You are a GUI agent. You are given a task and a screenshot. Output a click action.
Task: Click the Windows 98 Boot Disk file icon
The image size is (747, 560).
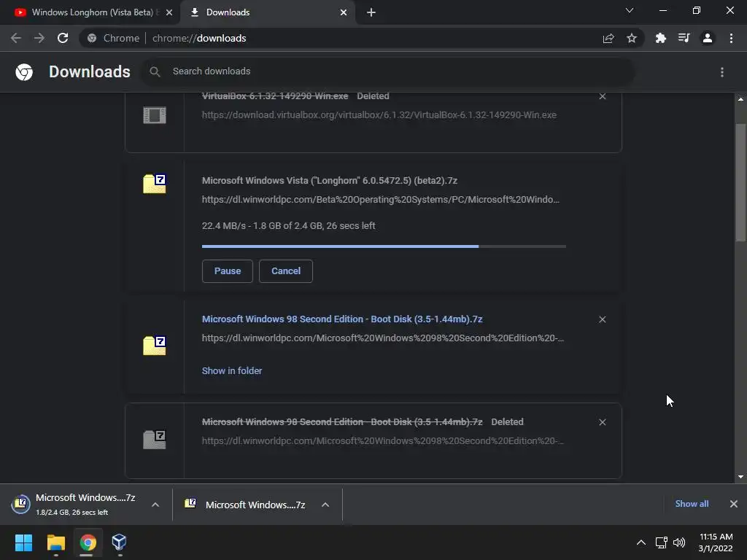tap(155, 345)
